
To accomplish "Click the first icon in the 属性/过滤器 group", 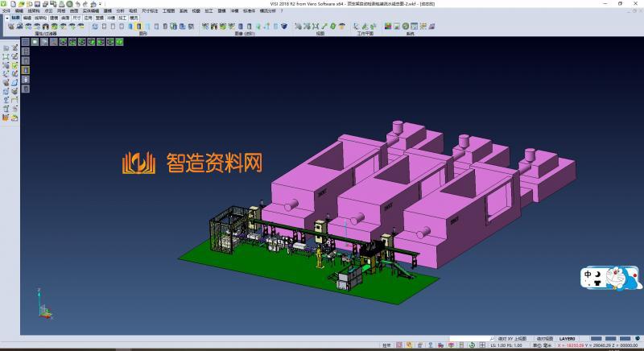I will [10, 27].
